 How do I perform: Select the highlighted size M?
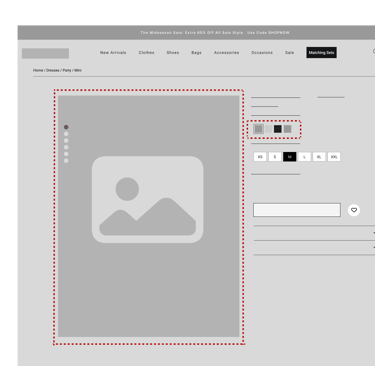click(289, 157)
